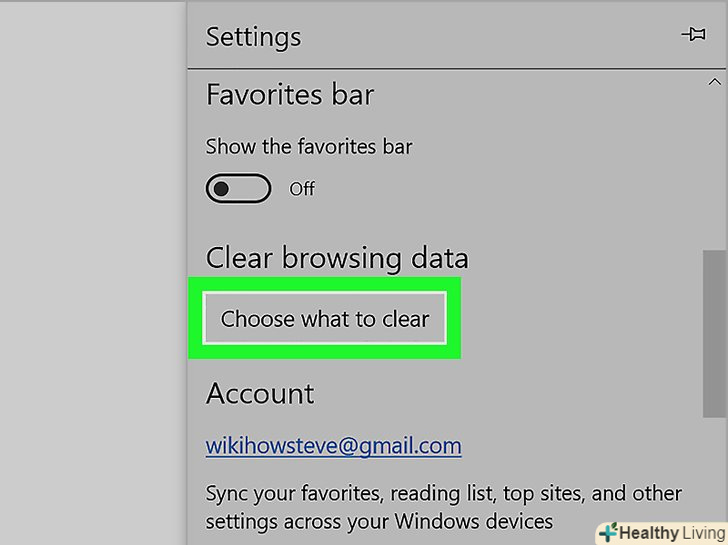Click scrollbar track above the thumb
This screenshot has height=545, width=728.
[714, 170]
